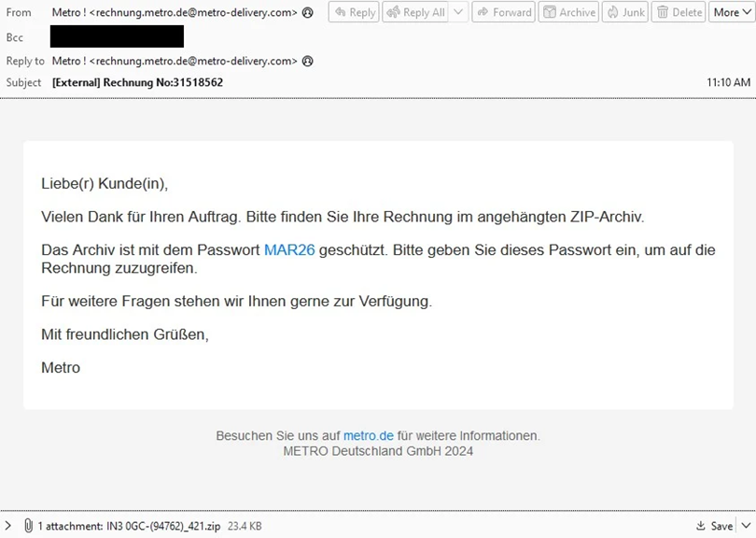This screenshot has height=538, width=756.
Task: Click the Reply button
Action: (x=354, y=12)
